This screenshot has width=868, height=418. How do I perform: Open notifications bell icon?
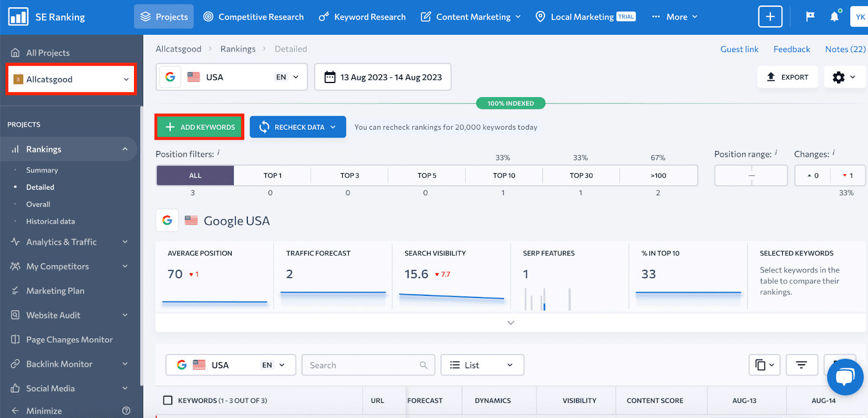pyautogui.click(x=834, y=17)
